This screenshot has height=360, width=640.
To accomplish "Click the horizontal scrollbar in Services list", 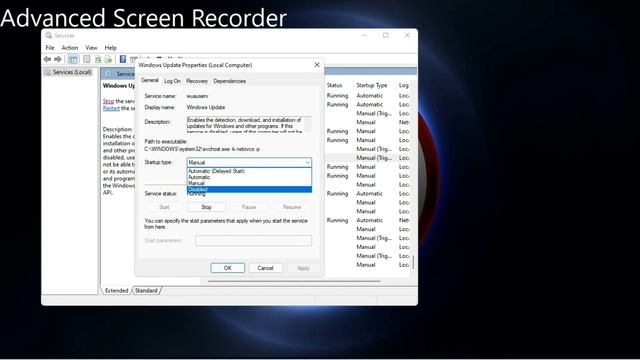I will [294, 281].
